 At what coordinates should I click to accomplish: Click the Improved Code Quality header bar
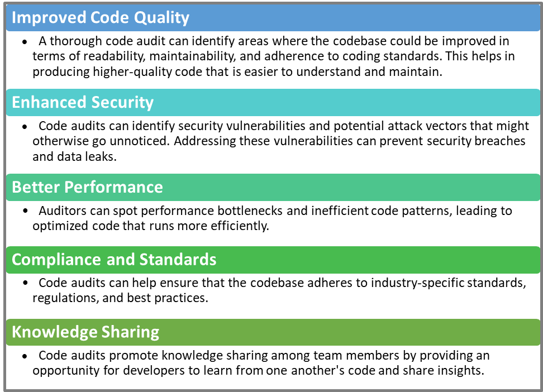[271, 17]
